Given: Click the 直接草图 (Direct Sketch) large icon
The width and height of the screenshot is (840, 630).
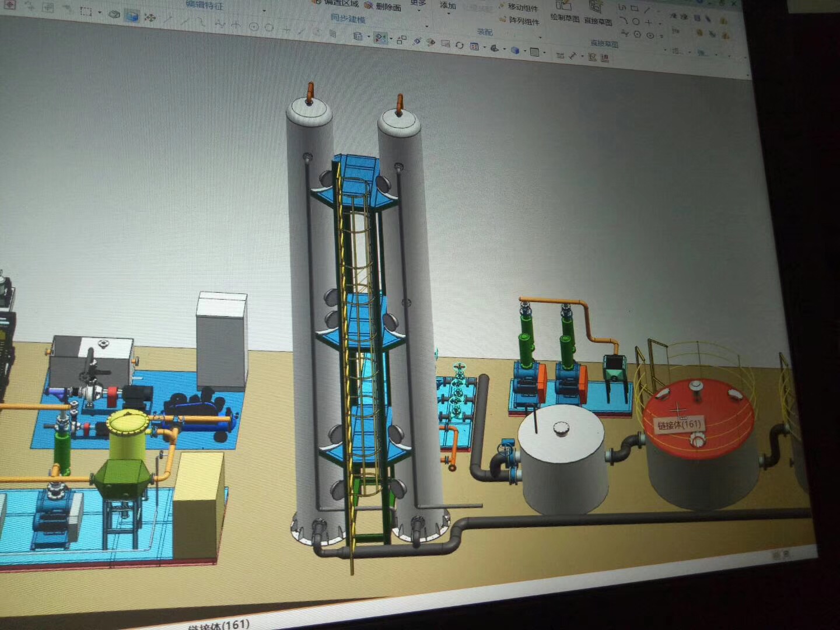Looking at the screenshot, I should (596, 8).
